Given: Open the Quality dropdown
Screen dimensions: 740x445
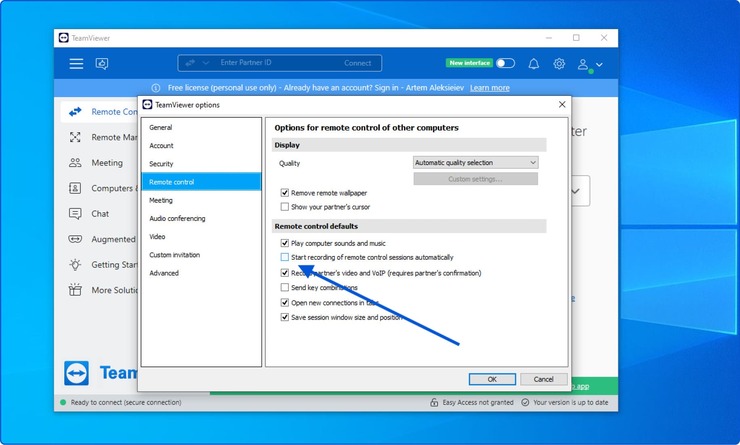Looking at the screenshot, I should pyautogui.click(x=475, y=162).
